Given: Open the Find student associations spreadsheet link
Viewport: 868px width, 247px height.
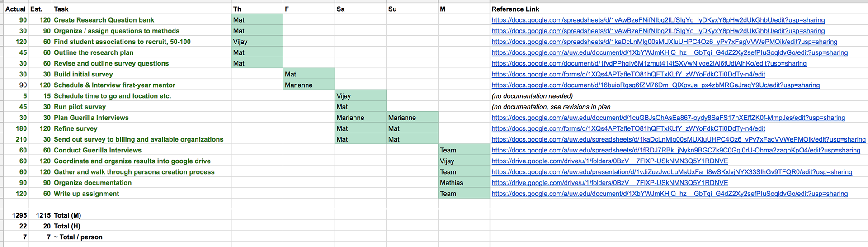Looking at the screenshot, I should pyautogui.click(x=664, y=42).
